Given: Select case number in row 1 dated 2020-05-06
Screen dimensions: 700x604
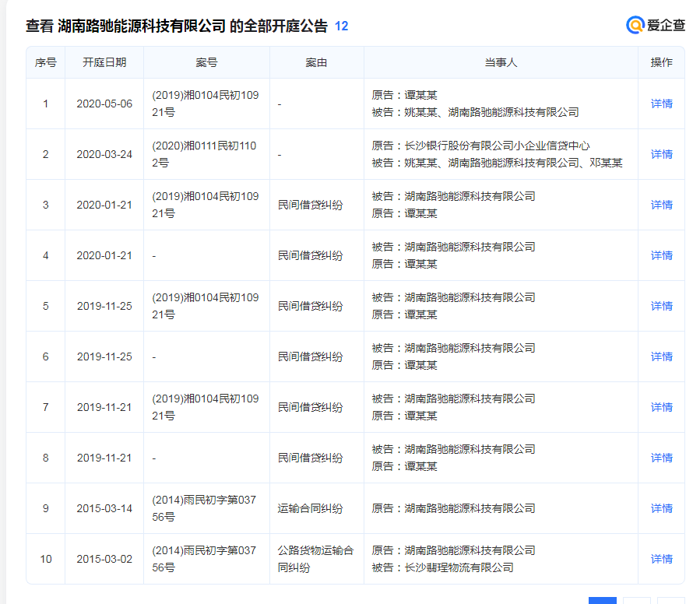Looking at the screenshot, I should pos(206,104).
